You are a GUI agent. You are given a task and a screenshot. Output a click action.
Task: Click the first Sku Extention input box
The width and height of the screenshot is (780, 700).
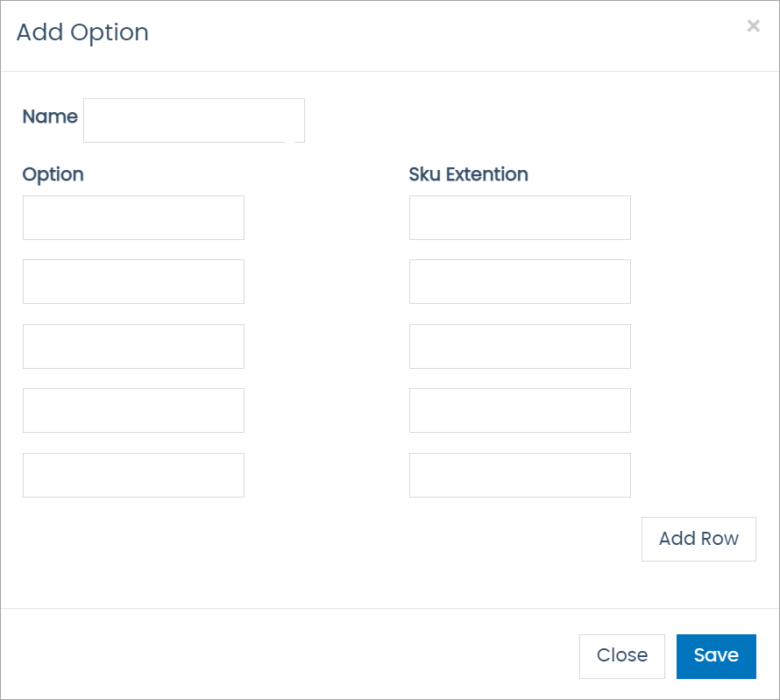point(520,217)
